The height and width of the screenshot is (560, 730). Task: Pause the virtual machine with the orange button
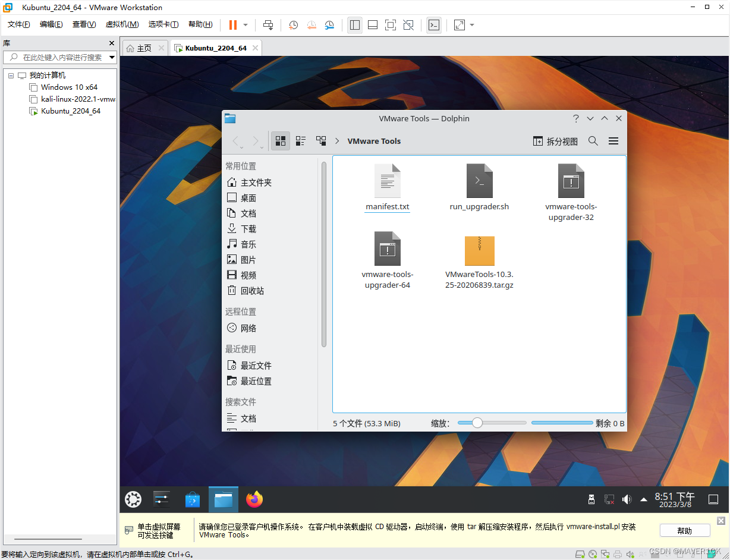pos(232,25)
